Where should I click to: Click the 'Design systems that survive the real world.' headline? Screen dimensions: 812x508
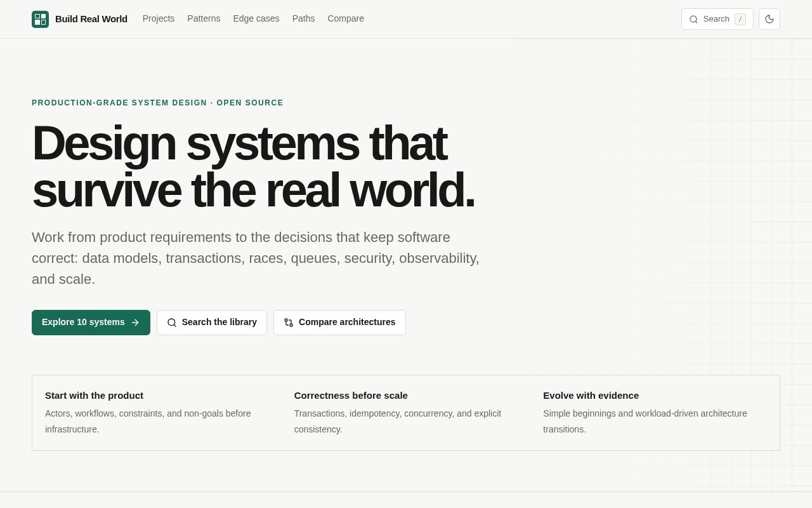[x=253, y=166]
